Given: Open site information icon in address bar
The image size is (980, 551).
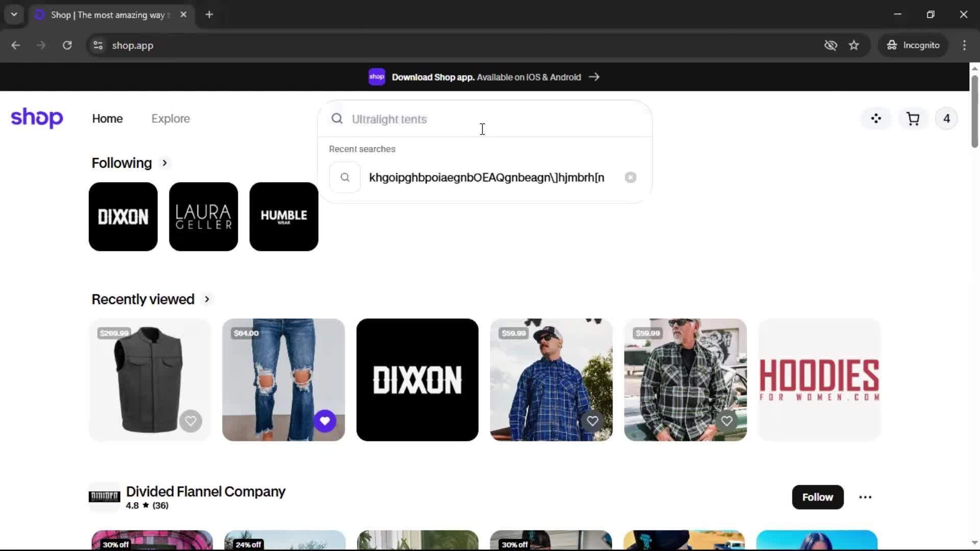Looking at the screenshot, I should click(98, 45).
